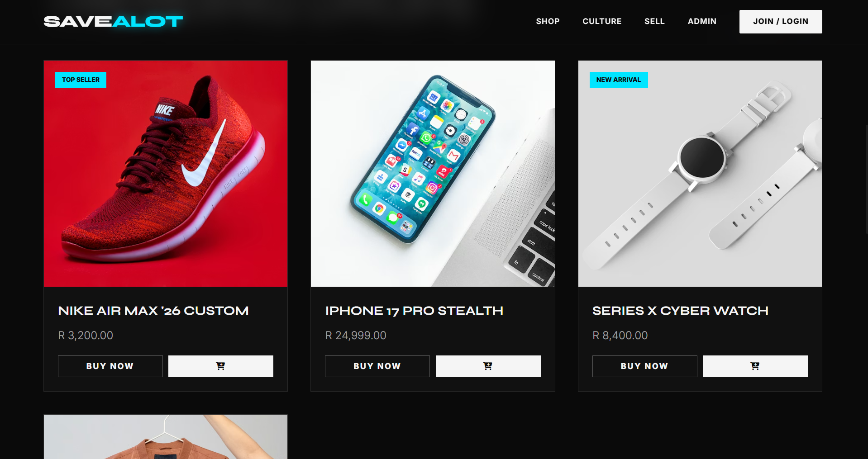Navigate to Admin
The image size is (868, 459).
[702, 21]
